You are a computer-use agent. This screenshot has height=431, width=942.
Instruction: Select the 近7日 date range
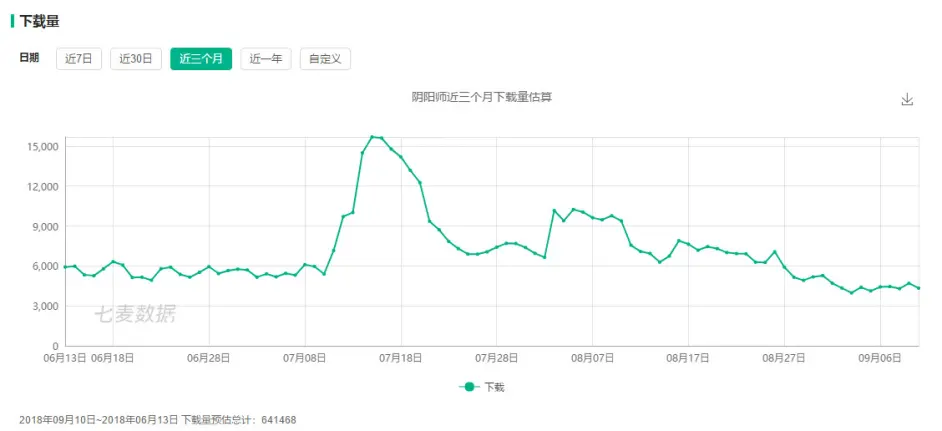tap(79, 59)
